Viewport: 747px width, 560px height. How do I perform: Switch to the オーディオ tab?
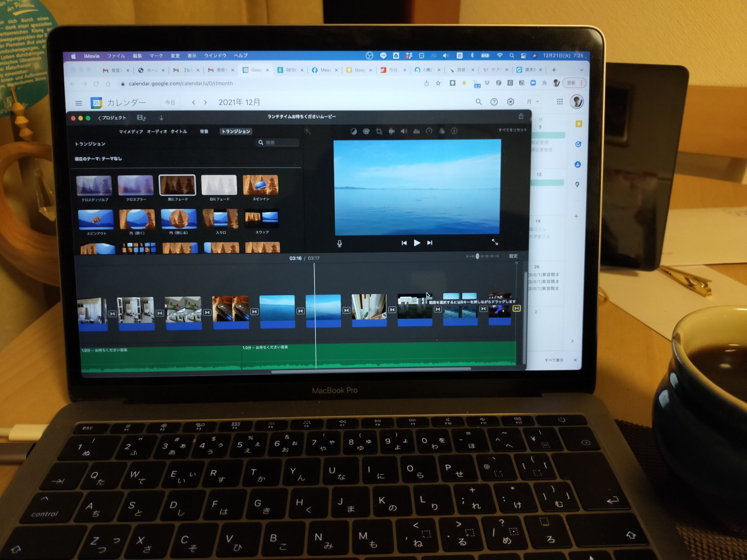tap(157, 132)
